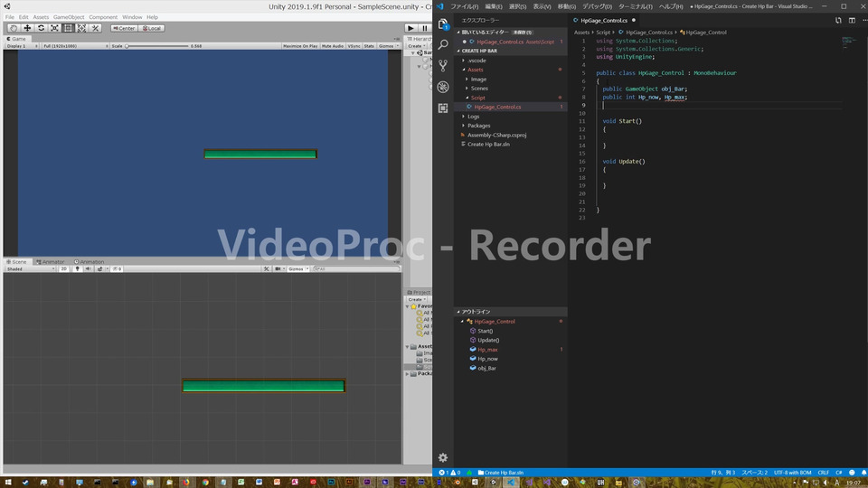Open the ターミナル(T) menu in VS Code
Viewport: 868px width, 488px height.
click(635, 6)
